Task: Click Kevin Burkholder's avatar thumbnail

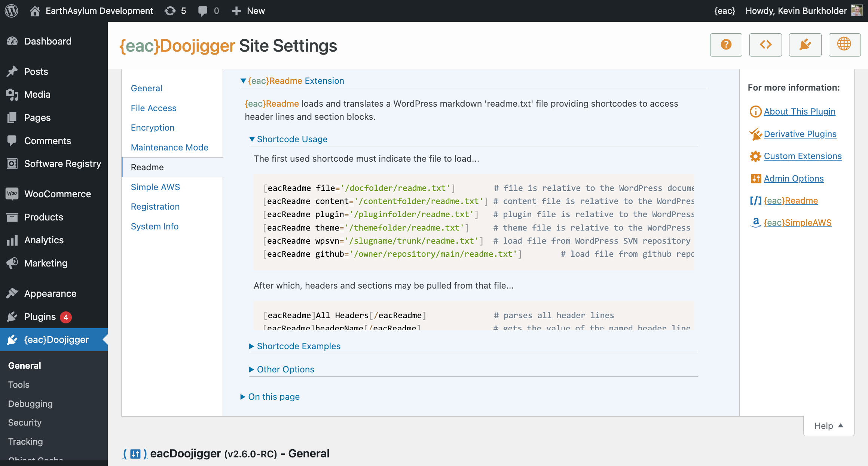Action: (x=857, y=10)
